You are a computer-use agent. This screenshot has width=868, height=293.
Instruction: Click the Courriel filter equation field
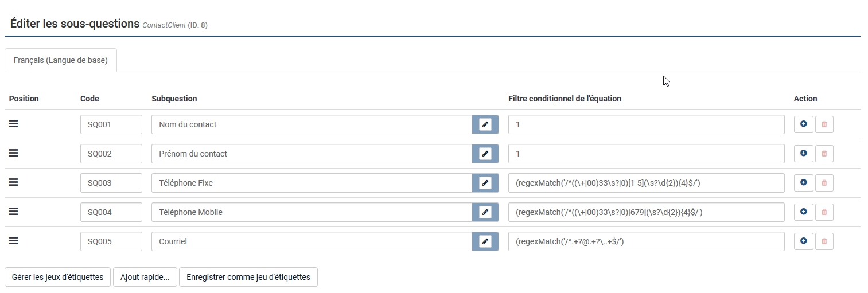pyautogui.click(x=646, y=241)
